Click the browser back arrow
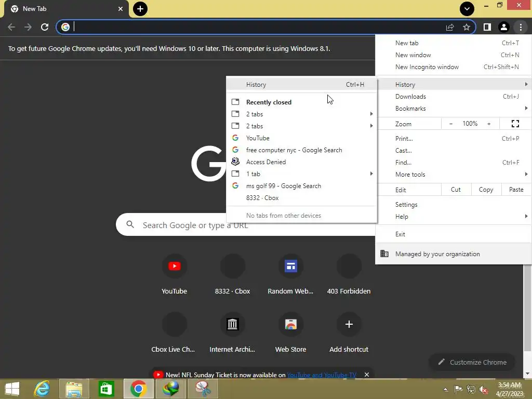The width and height of the screenshot is (532, 399). tap(11, 27)
